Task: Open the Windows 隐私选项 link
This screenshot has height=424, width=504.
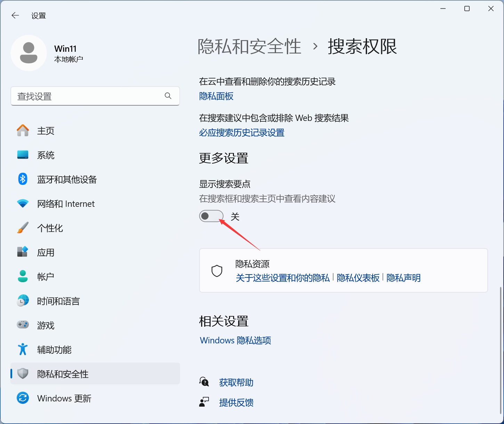Action: (235, 340)
